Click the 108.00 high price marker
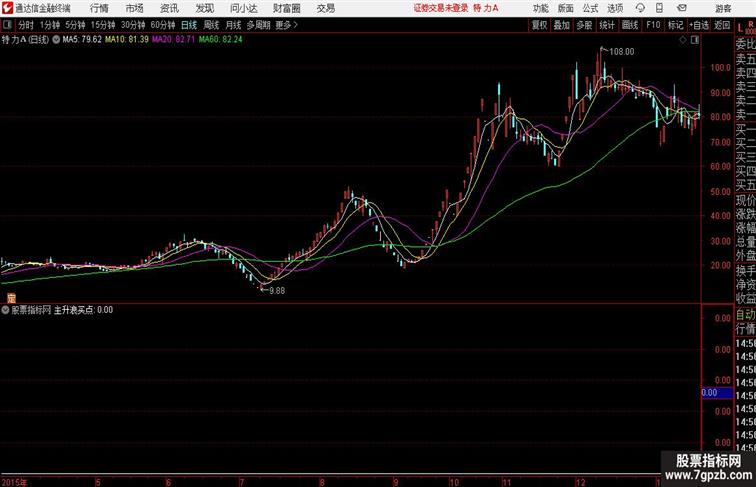The height and width of the screenshot is (487, 756). click(x=622, y=52)
